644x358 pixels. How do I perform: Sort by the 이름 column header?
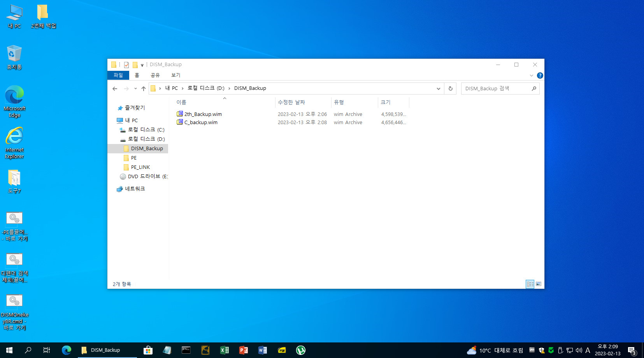click(224, 102)
